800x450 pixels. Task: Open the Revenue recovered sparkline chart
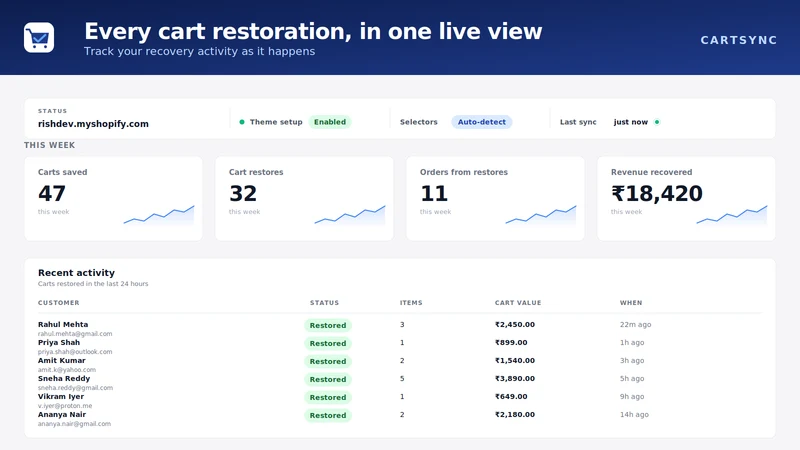click(732, 215)
